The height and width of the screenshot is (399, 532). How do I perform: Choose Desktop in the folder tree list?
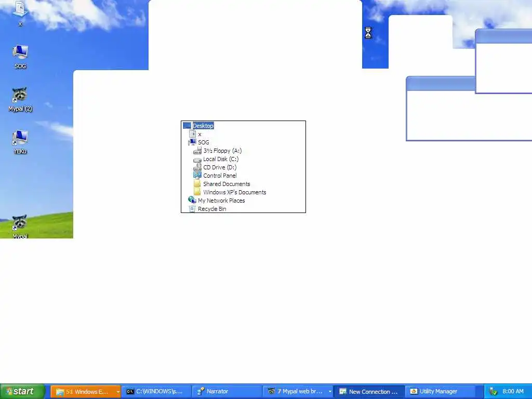click(203, 126)
